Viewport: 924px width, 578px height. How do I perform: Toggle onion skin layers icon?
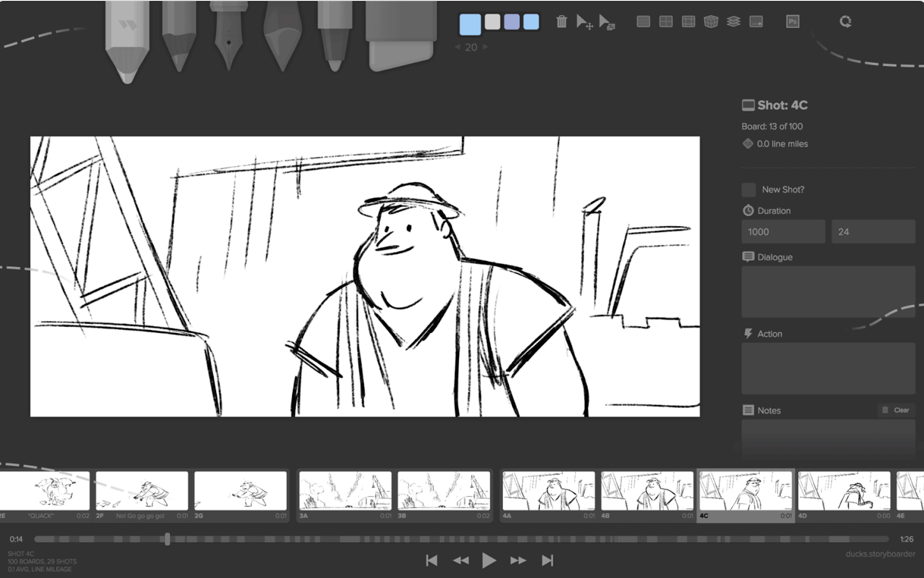click(733, 22)
